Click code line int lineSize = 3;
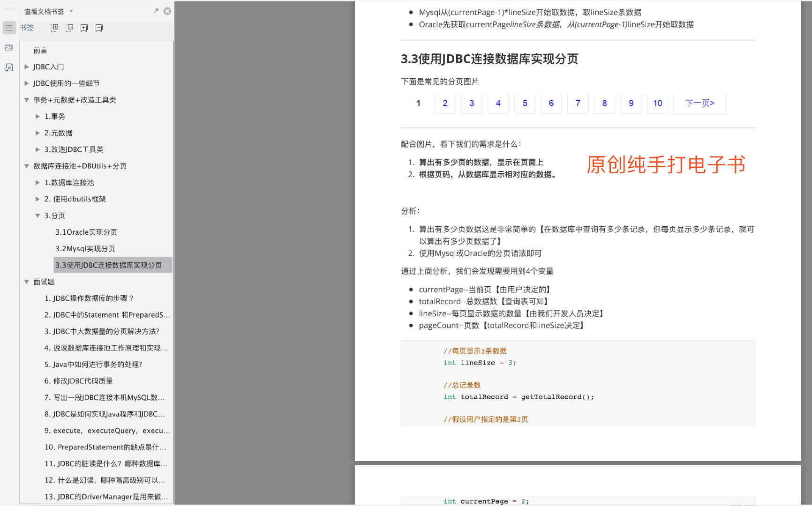Image resolution: width=812 pixels, height=506 pixels. [480, 363]
